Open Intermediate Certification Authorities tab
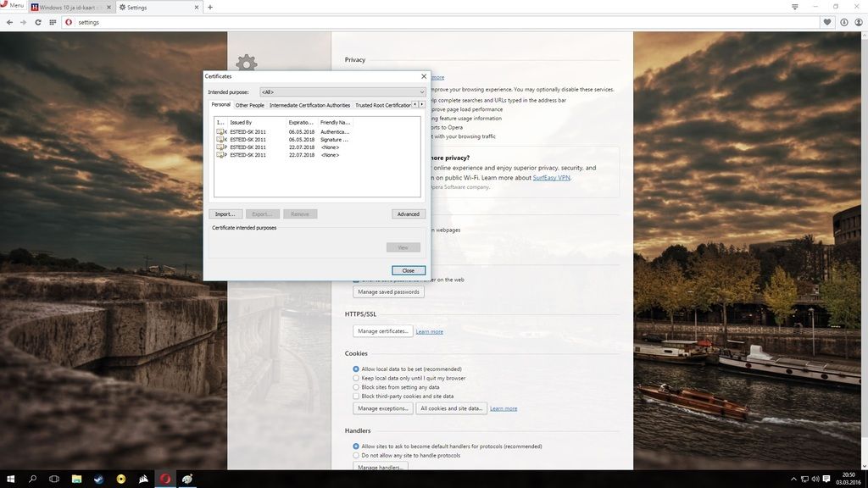 309,105
